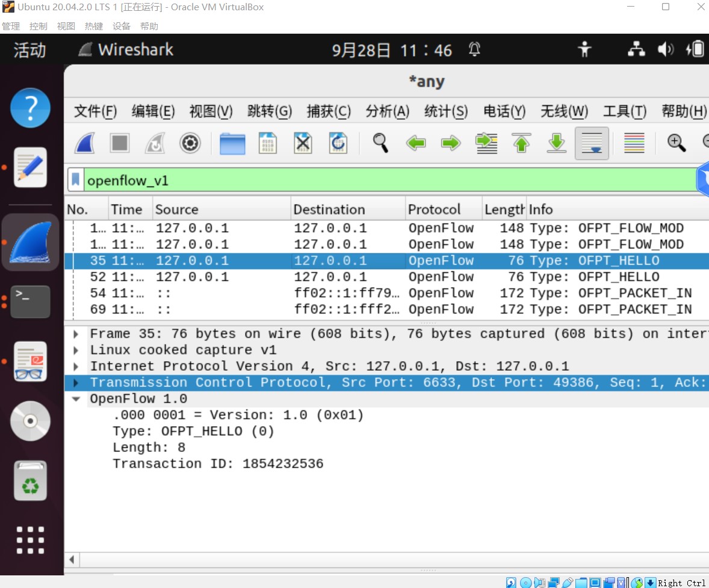
Task: Go to the last packet
Action: (556, 143)
